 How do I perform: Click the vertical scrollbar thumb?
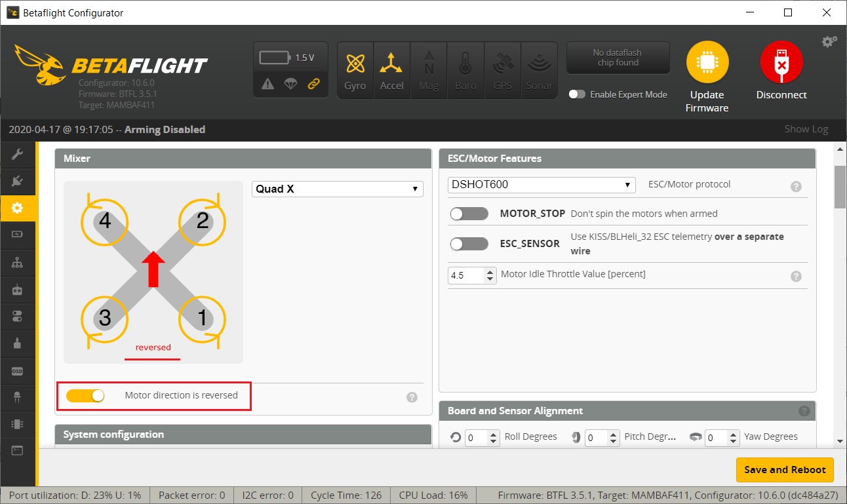tap(840, 187)
